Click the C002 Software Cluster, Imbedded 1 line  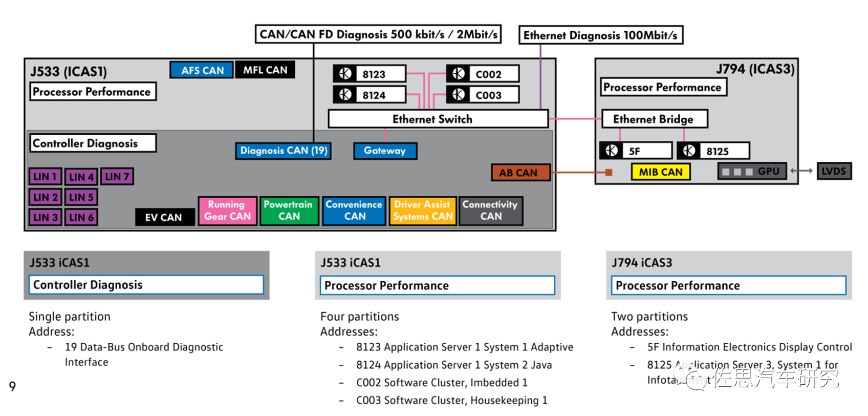442,383
